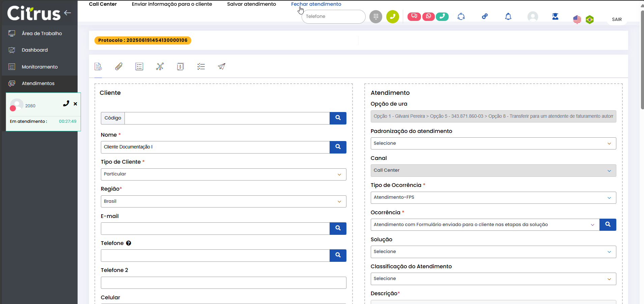Expand the Tipo de Ocorrência dropdown
Screen dimensions: 644x304
(493, 198)
